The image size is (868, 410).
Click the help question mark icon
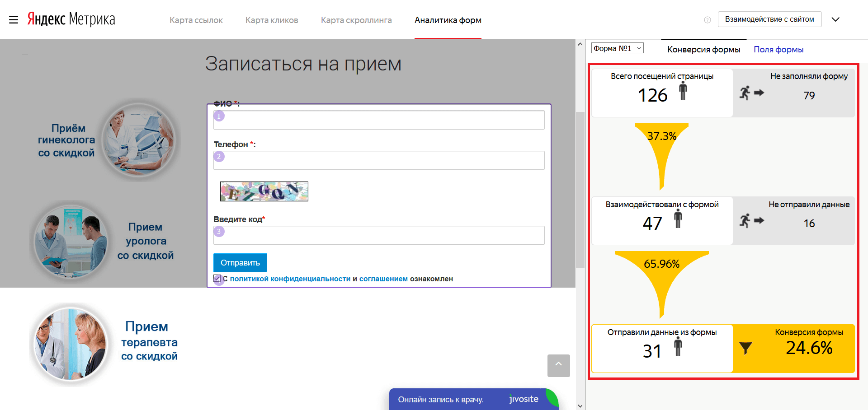707,20
